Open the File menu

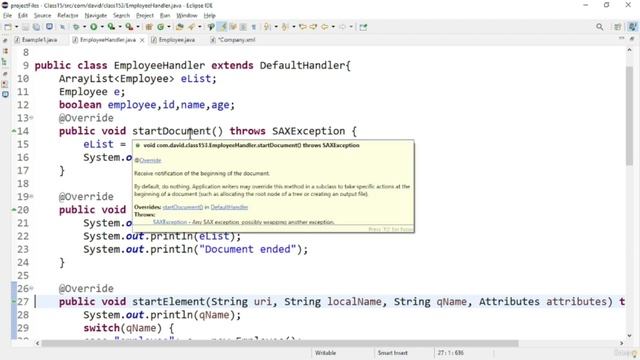click(x=7, y=16)
